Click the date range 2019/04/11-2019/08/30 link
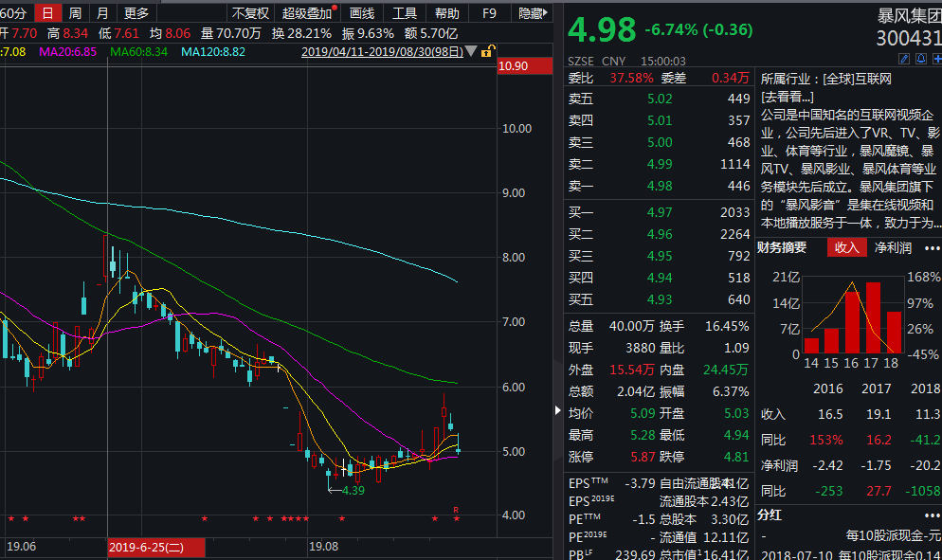This screenshot has width=942, height=560. tap(382, 52)
